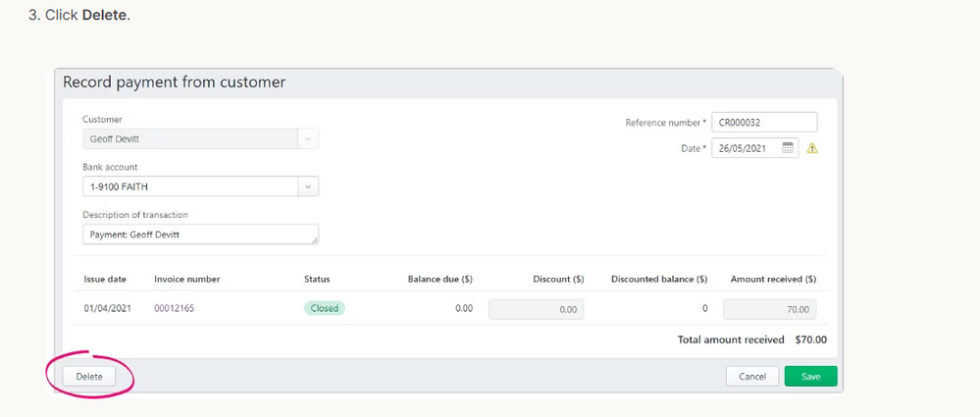
Task: Click the Amount received field showing 70.00
Action: [770, 309]
